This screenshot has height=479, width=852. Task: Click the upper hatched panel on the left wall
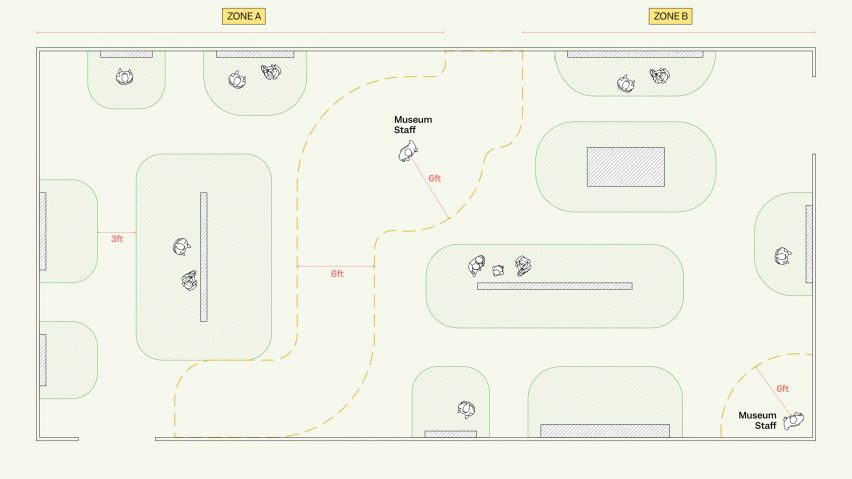pos(43,231)
